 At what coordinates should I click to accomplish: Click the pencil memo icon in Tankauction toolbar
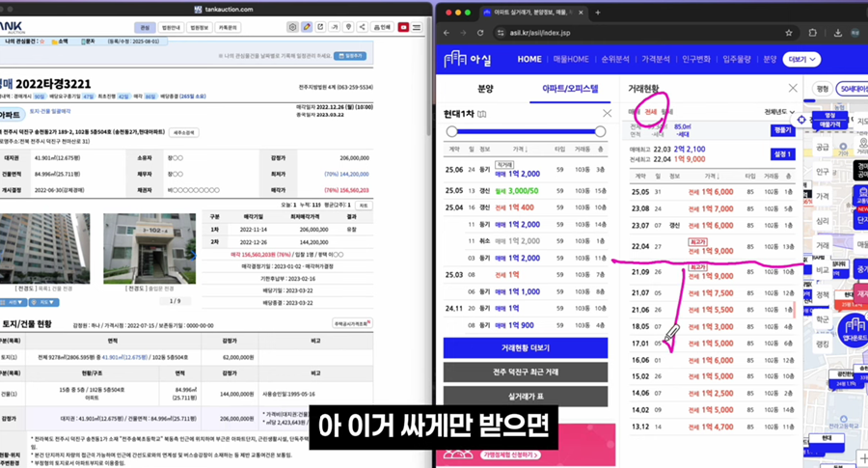point(307,27)
